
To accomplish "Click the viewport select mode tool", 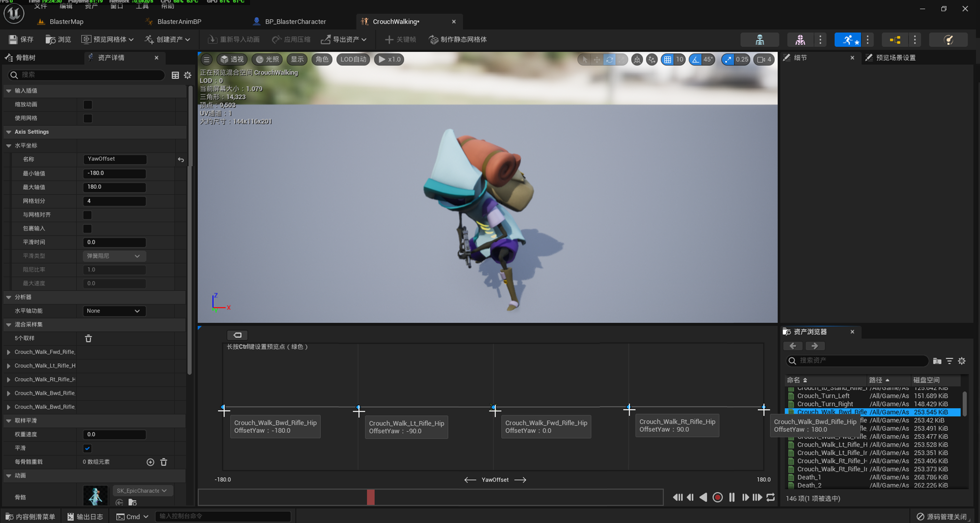I will pyautogui.click(x=584, y=59).
